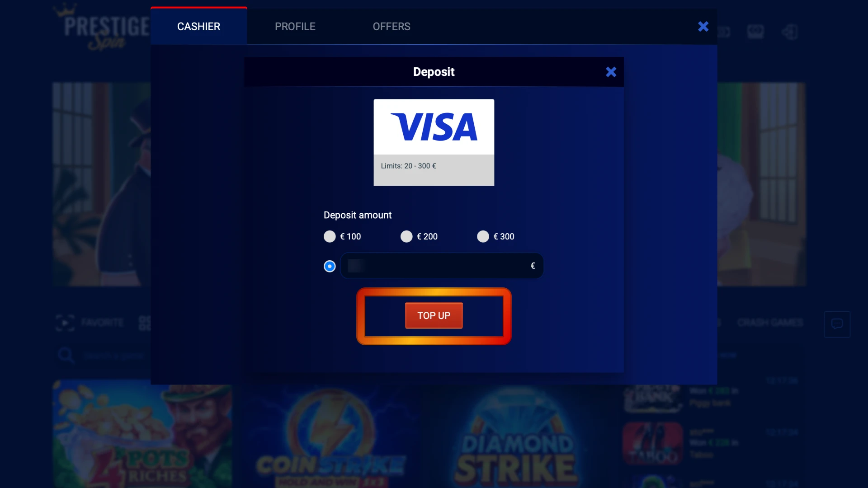Close the Deposit dialog with the X
The width and height of the screenshot is (868, 488).
[x=611, y=72]
